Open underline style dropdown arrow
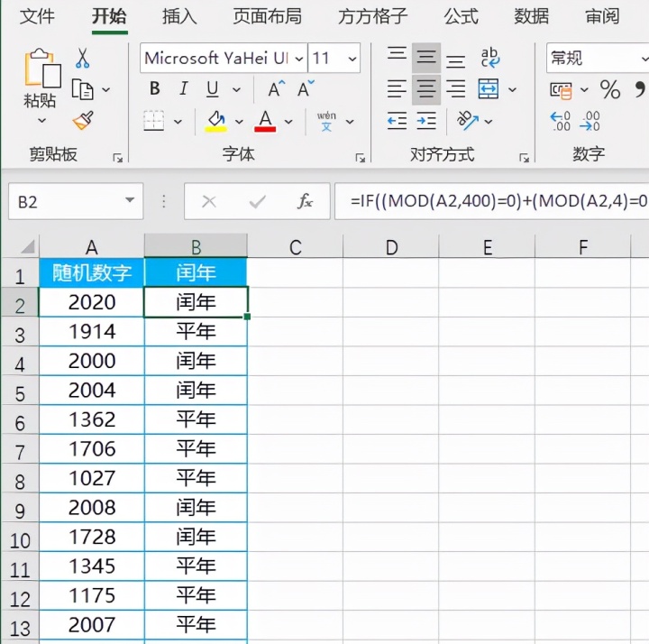 click(236, 89)
